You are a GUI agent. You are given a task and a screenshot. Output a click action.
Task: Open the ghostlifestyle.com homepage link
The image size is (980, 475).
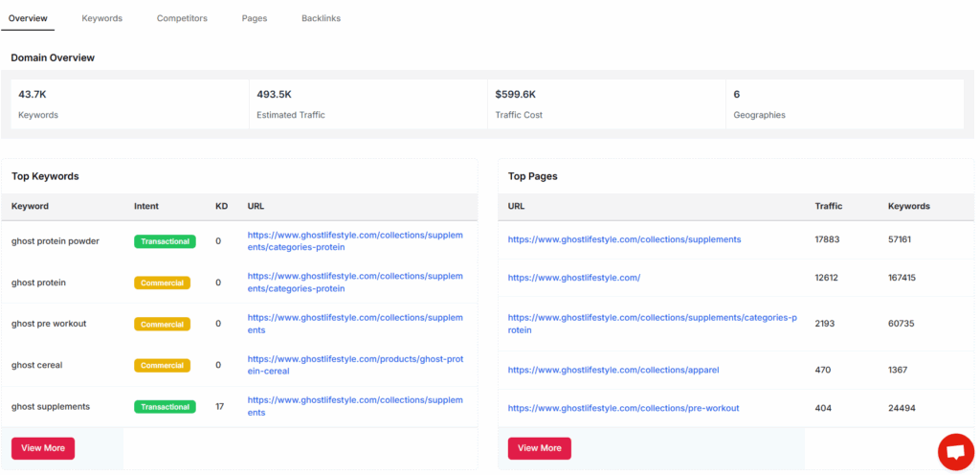tap(574, 278)
